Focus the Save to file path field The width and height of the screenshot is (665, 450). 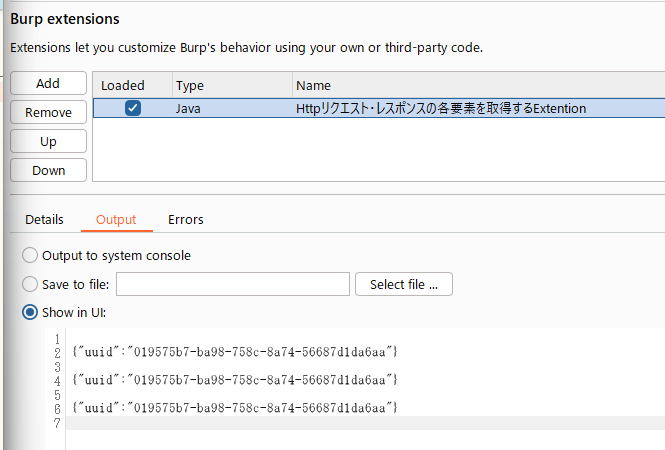tap(233, 284)
